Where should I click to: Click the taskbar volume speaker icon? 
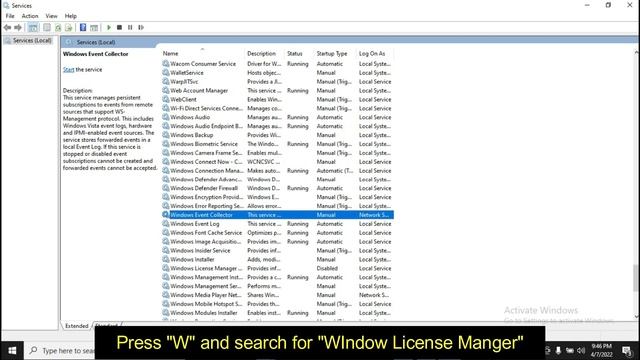[581, 351]
